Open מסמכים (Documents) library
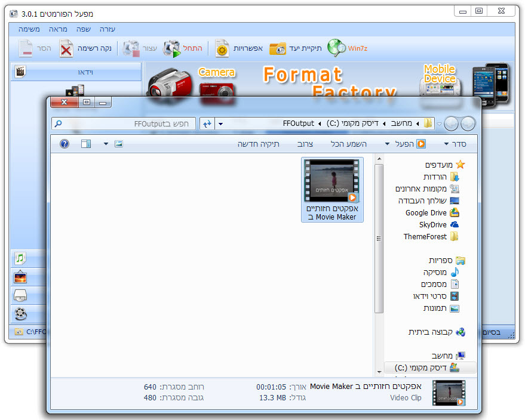This screenshot has width=525, height=420. [440, 284]
